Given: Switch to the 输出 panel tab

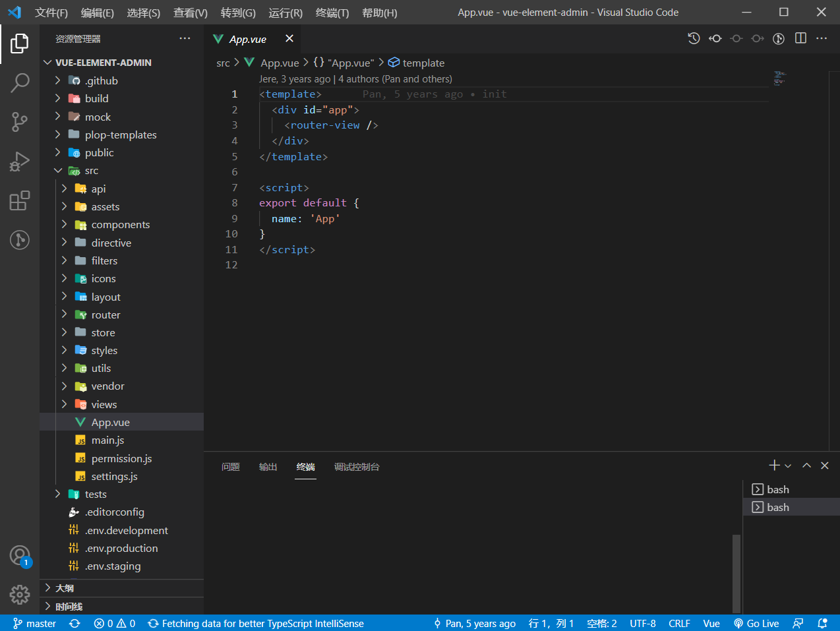Looking at the screenshot, I should [268, 467].
